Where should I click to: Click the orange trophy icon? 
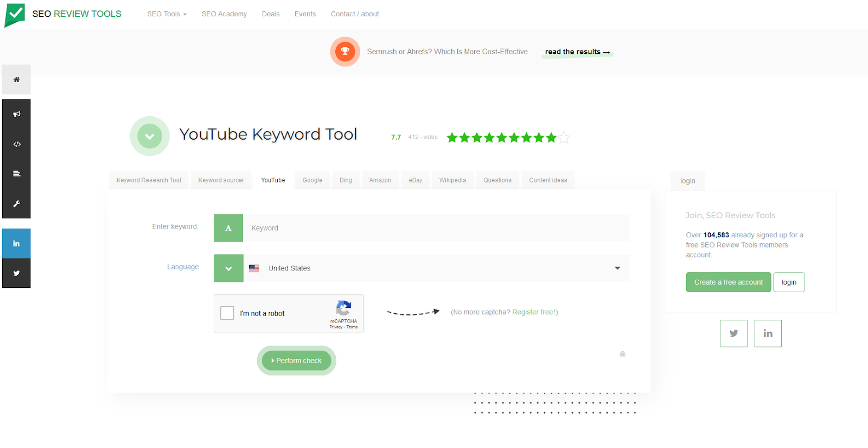point(345,52)
